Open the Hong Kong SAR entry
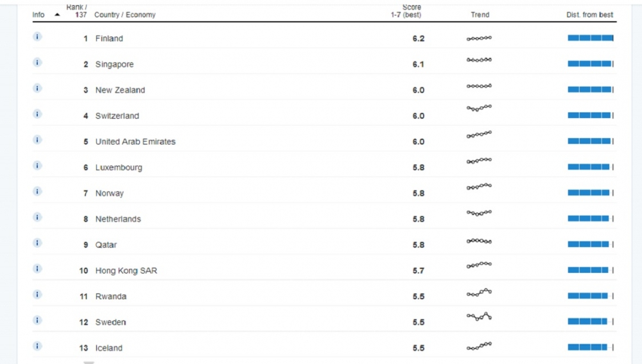 point(126,271)
